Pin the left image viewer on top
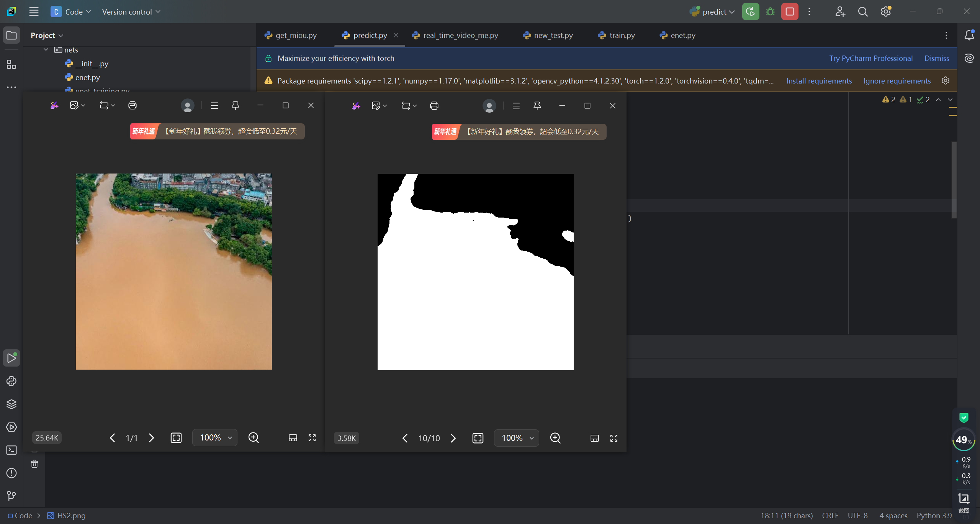Image resolution: width=980 pixels, height=524 pixels. pyautogui.click(x=235, y=105)
